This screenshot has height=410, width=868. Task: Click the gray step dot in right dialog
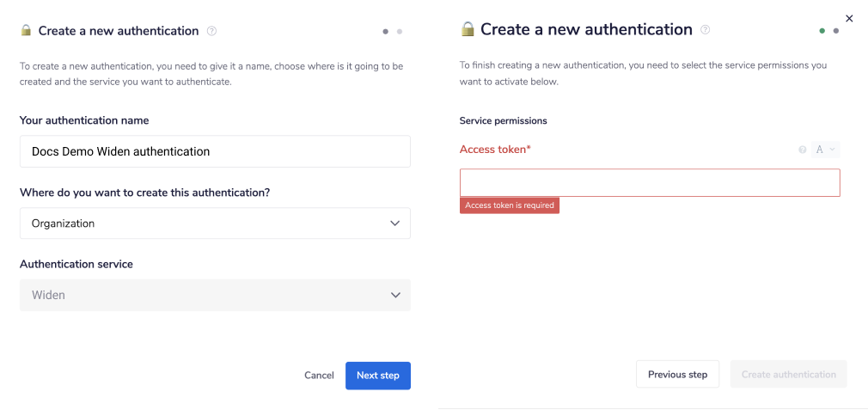point(836,31)
